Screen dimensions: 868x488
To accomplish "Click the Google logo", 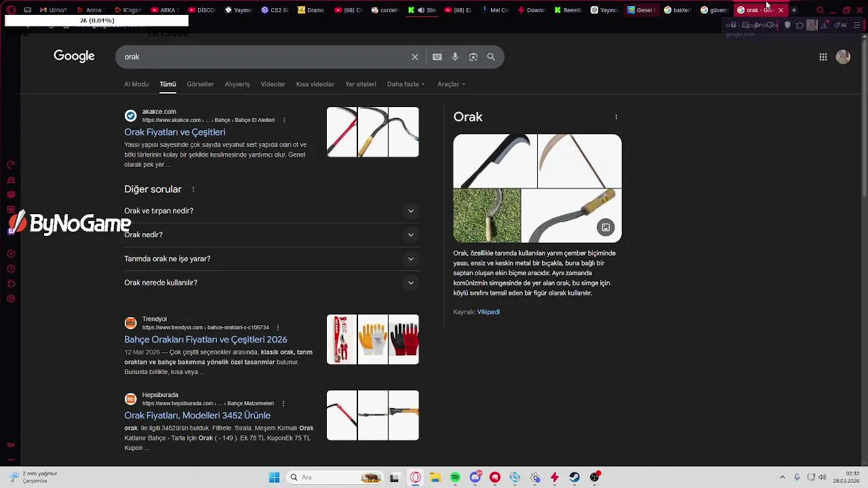I will [74, 56].
